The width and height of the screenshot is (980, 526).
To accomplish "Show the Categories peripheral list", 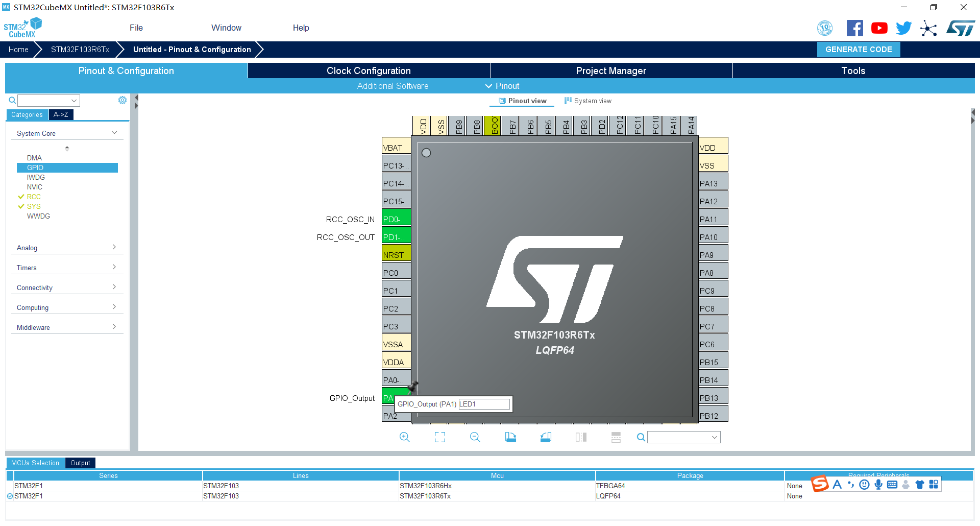I will [x=27, y=114].
